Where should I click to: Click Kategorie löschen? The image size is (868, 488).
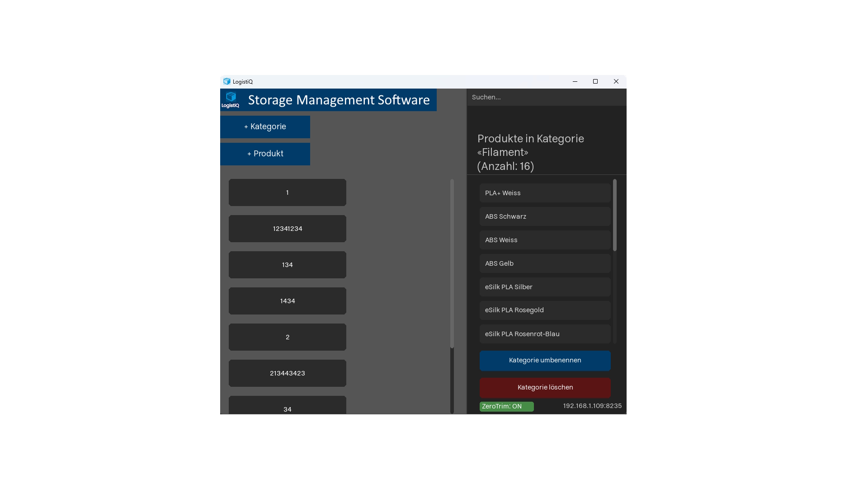pyautogui.click(x=545, y=387)
